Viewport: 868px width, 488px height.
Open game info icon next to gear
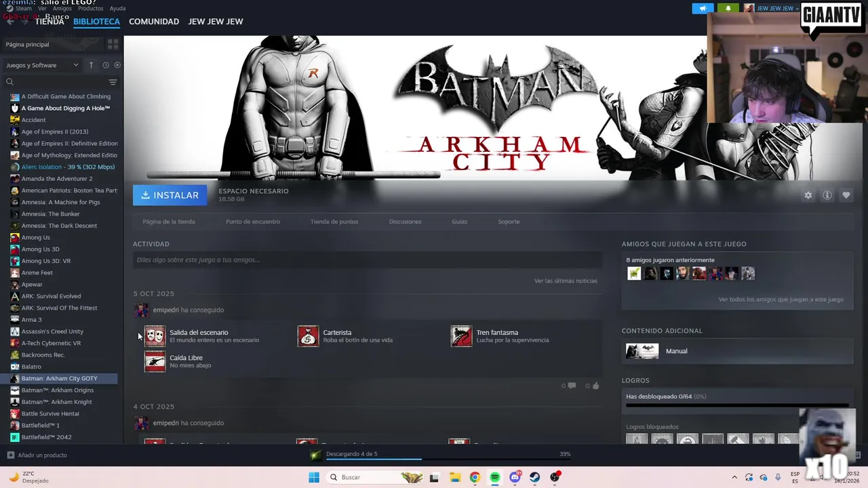(827, 195)
